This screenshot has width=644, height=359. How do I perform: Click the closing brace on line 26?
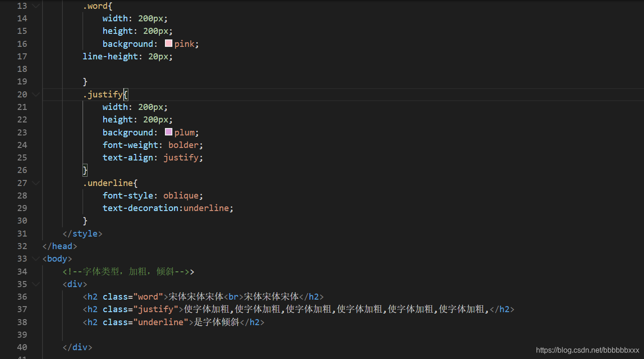(x=85, y=170)
